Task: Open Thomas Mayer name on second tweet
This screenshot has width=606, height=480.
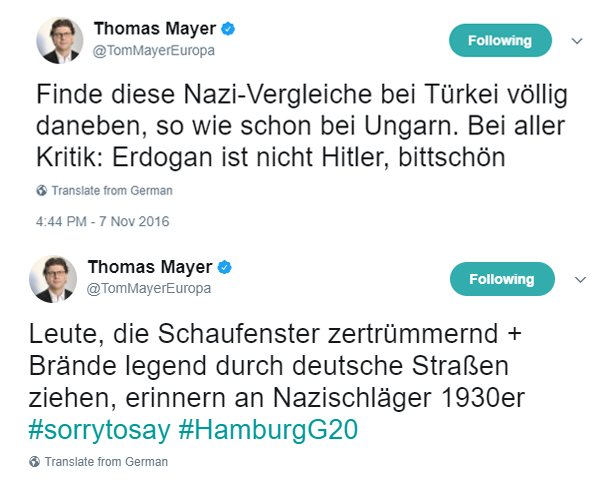Action: (x=150, y=267)
